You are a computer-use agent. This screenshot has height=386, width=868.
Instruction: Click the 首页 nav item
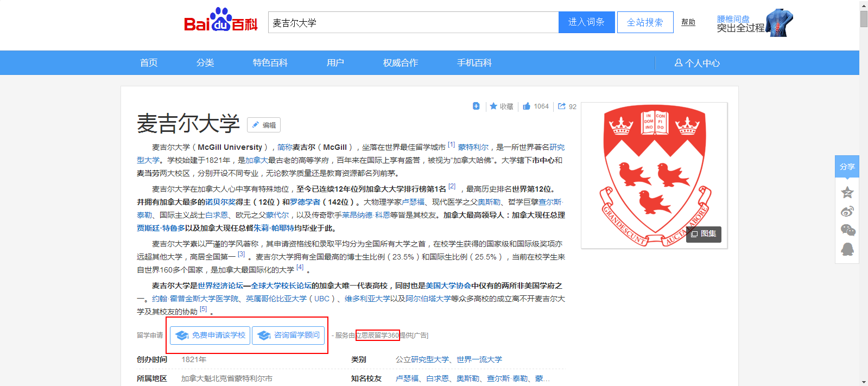[149, 63]
